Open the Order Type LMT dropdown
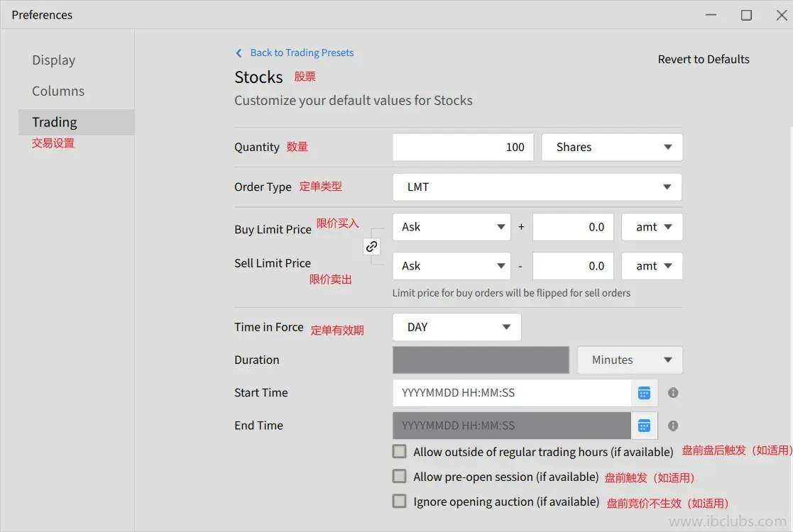The image size is (793, 532). [537, 187]
